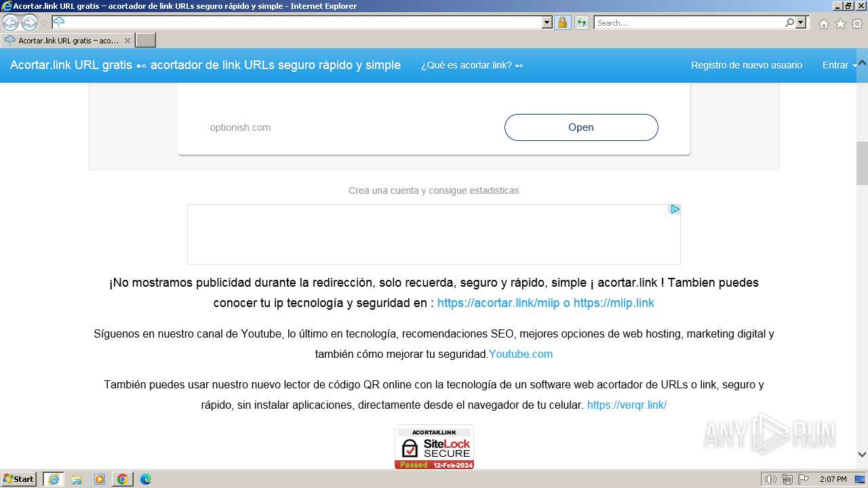
Task: Click Crea una cuenta y consigue estadisticas
Action: pos(434,190)
